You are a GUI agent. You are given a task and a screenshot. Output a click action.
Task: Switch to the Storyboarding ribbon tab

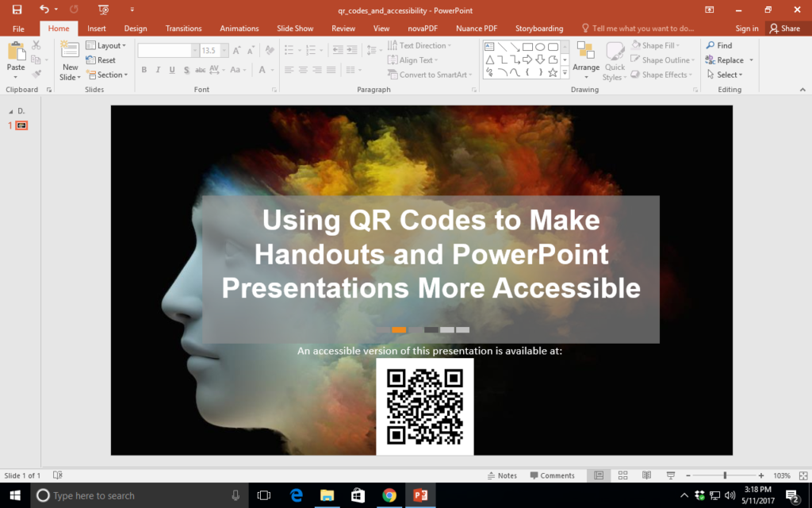539,28
